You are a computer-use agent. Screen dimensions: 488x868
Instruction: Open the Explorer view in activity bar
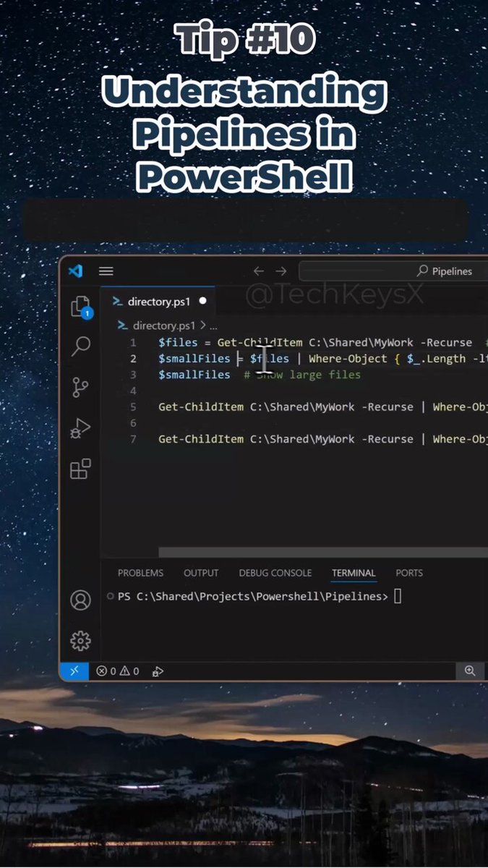[80, 308]
